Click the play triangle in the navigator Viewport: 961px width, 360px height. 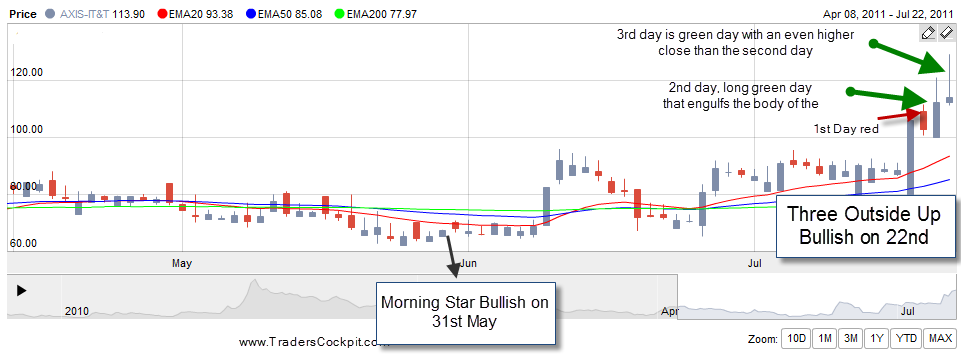pyautogui.click(x=21, y=291)
